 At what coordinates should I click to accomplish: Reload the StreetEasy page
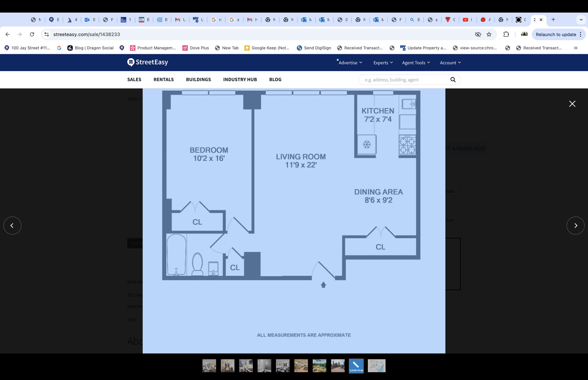coord(32,34)
